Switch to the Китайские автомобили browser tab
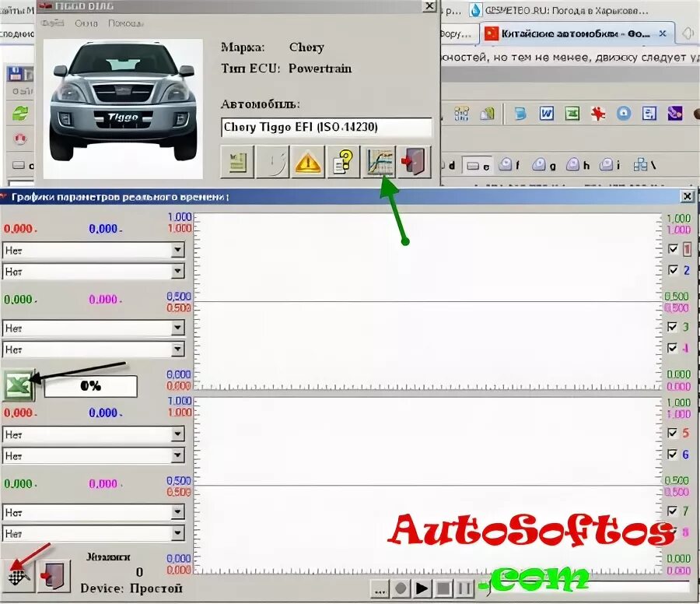 click(x=576, y=33)
